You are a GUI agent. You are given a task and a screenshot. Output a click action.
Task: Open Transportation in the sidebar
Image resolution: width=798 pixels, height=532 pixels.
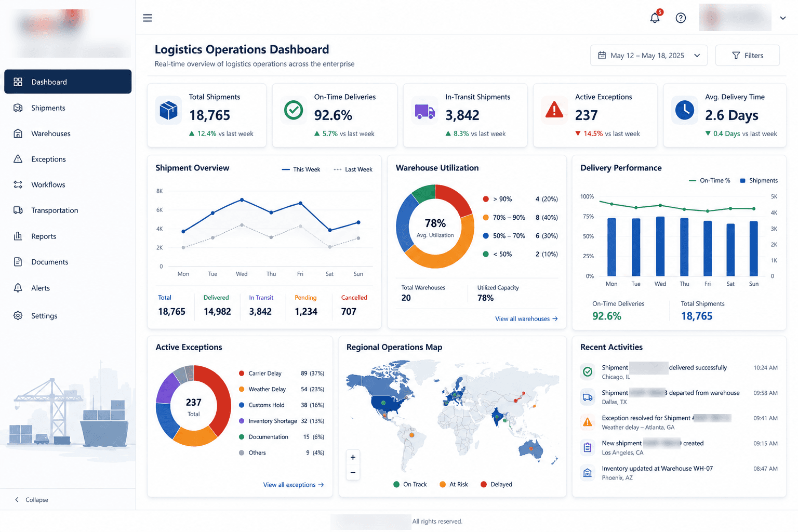coord(68,210)
